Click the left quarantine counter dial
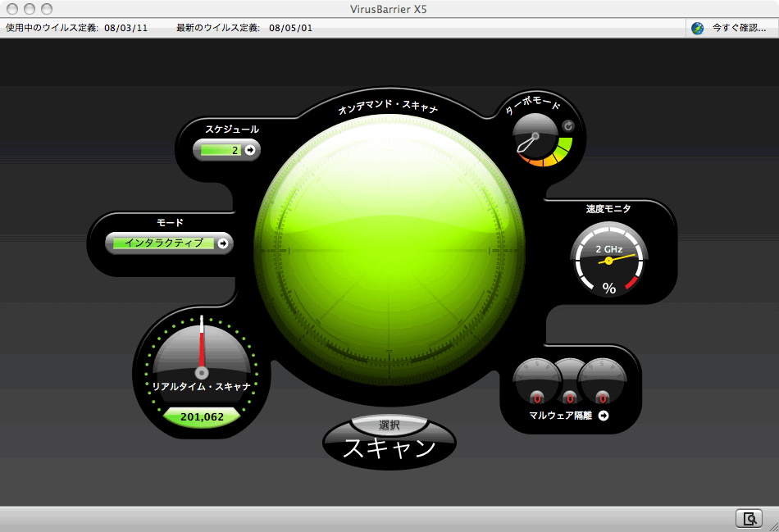Image resolution: width=779 pixels, height=532 pixels. [537, 381]
